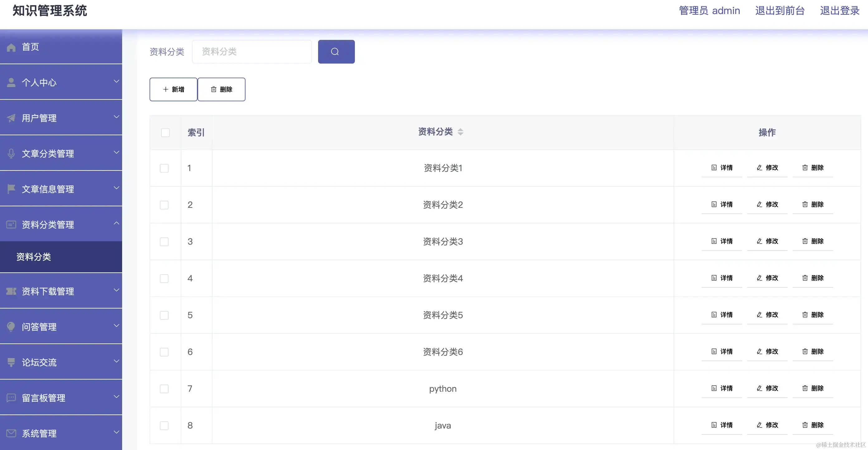Screen dimensions: 868x450
Task: Toggle the select-all checkbox in table header
Action: 165,132
